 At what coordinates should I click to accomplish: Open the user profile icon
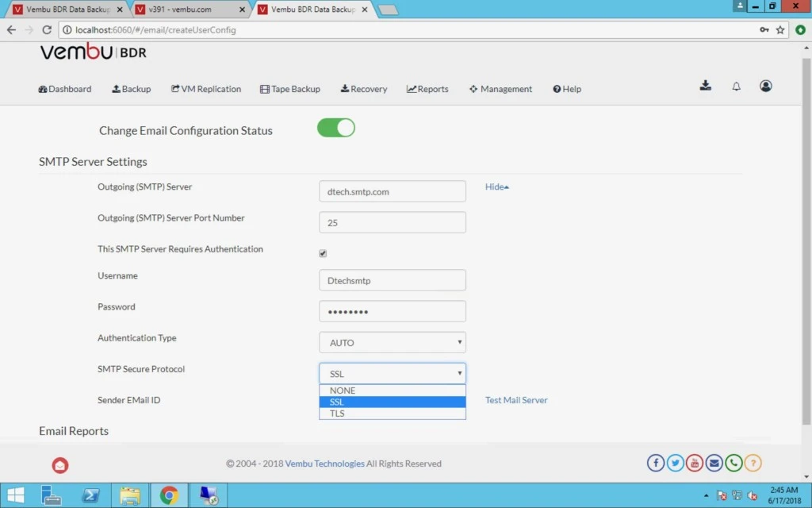coord(765,86)
